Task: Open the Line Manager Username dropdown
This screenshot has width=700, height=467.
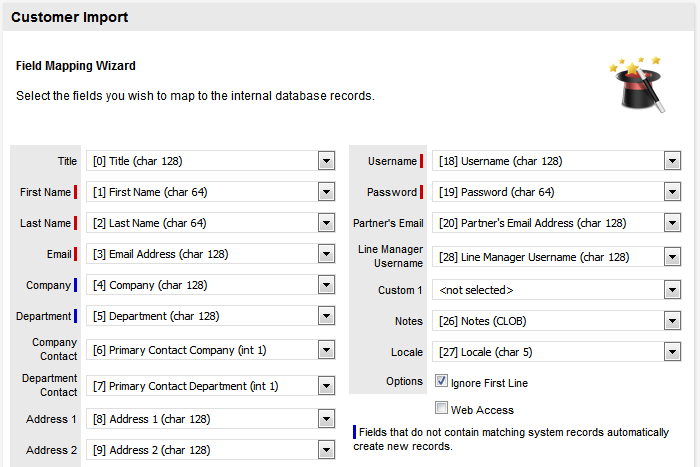Action: point(672,257)
